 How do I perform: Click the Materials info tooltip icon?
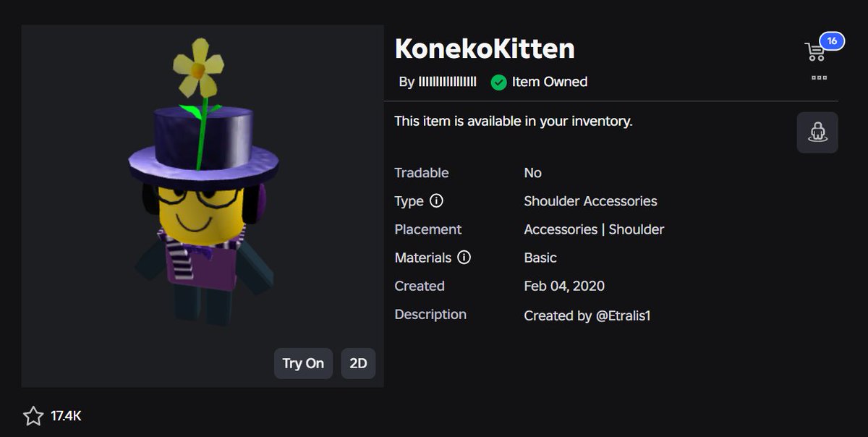tap(464, 257)
